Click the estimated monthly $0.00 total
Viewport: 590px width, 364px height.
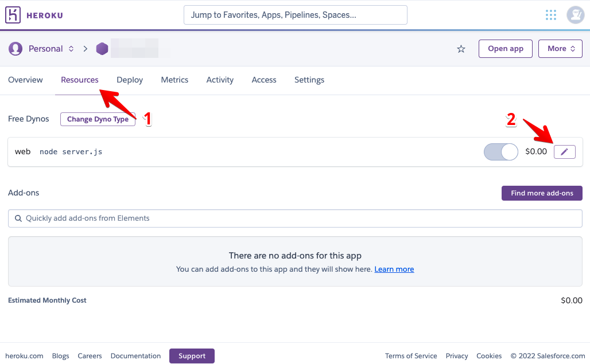click(x=571, y=300)
